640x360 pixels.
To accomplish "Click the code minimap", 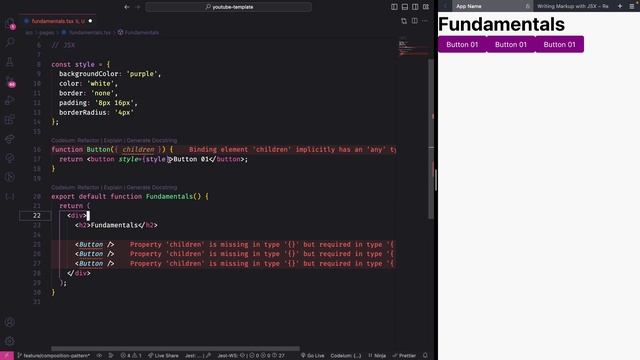I will pos(412,47).
